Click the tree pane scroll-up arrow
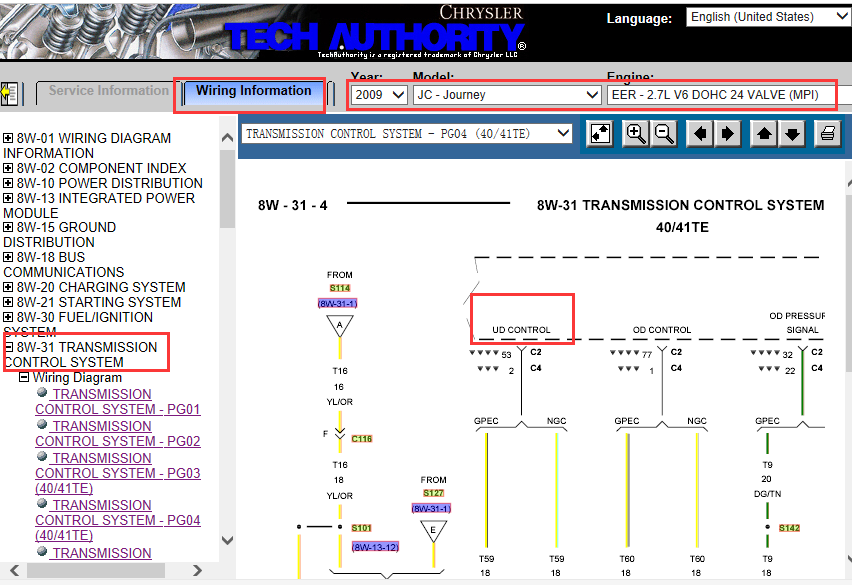This screenshot has width=852, height=585. [x=228, y=138]
